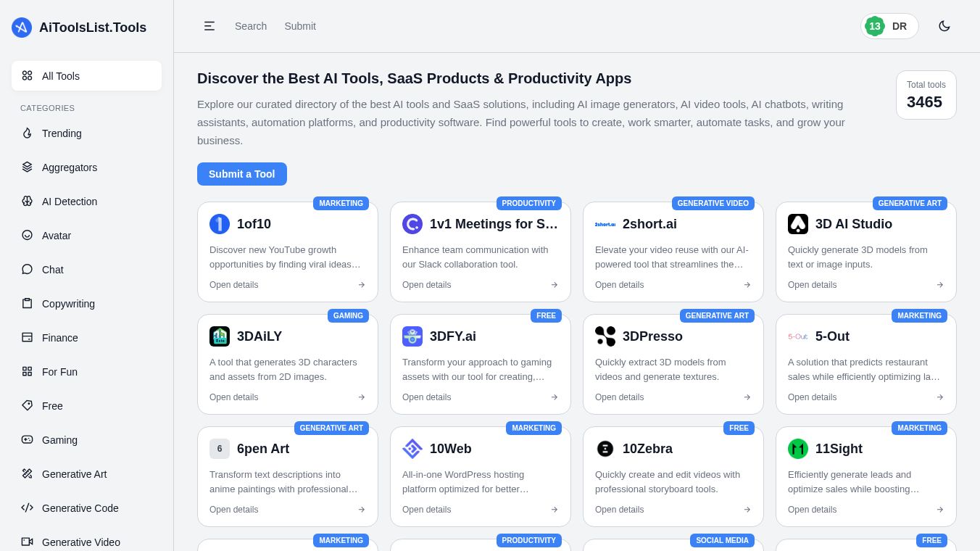Click the 10Web card title

click(x=451, y=449)
